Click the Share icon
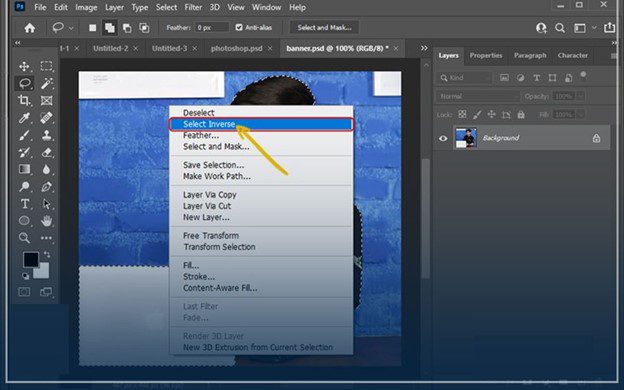The width and height of the screenshot is (624, 390). tap(609, 27)
